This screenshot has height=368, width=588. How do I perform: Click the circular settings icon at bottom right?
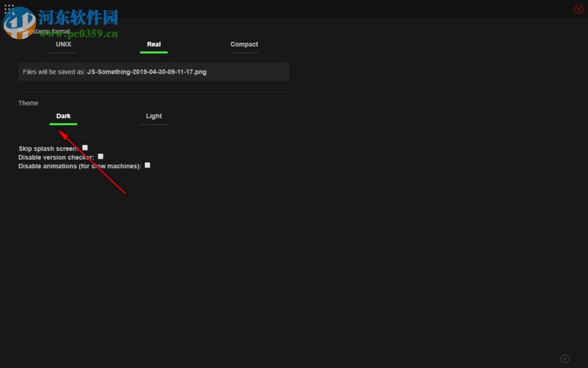[x=565, y=359]
